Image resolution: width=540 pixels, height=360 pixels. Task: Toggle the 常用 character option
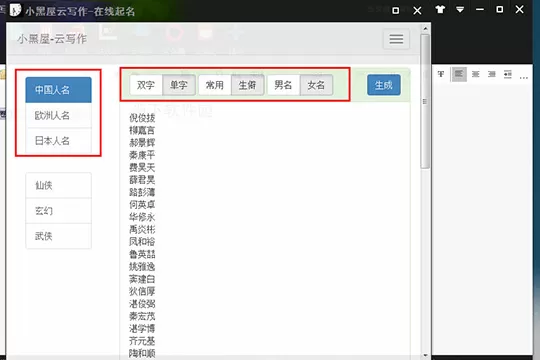click(215, 85)
